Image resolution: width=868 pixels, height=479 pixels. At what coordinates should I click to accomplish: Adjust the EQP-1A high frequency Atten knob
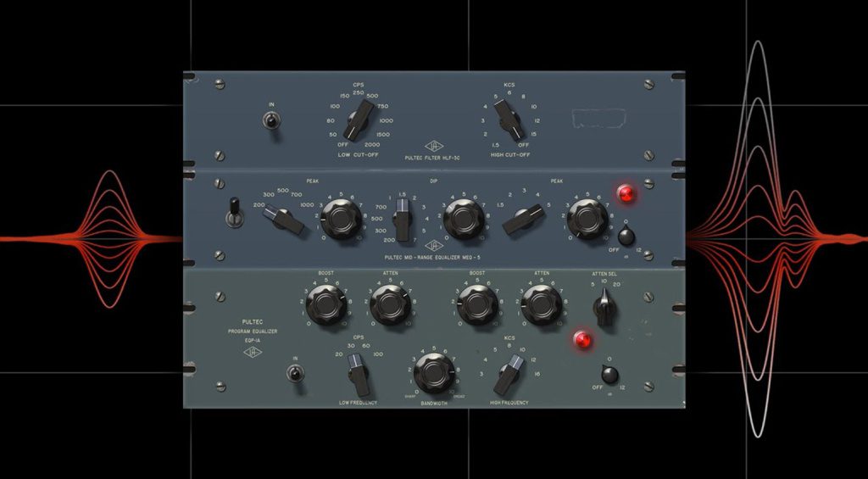point(542,304)
